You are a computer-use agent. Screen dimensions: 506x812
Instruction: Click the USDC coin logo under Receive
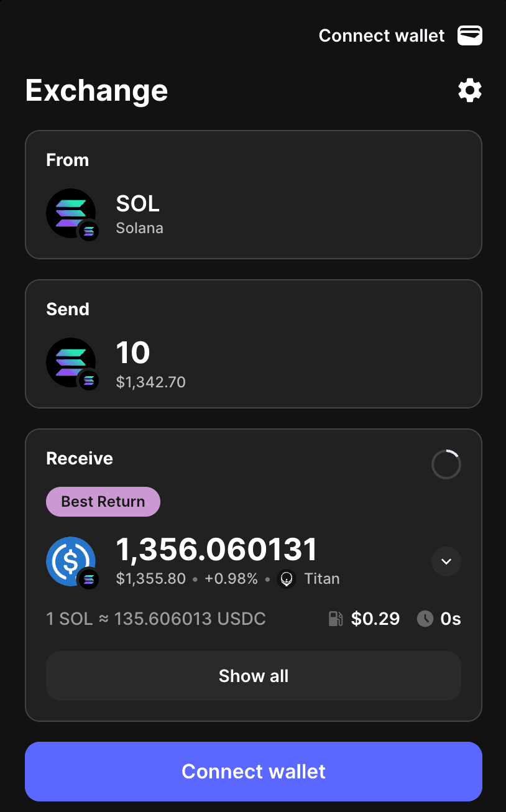[70, 561]
